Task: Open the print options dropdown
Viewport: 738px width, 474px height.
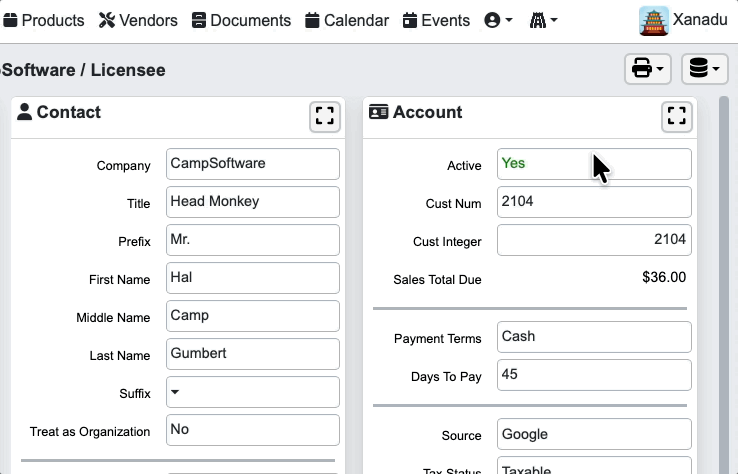Action: [x=648, y=69]
